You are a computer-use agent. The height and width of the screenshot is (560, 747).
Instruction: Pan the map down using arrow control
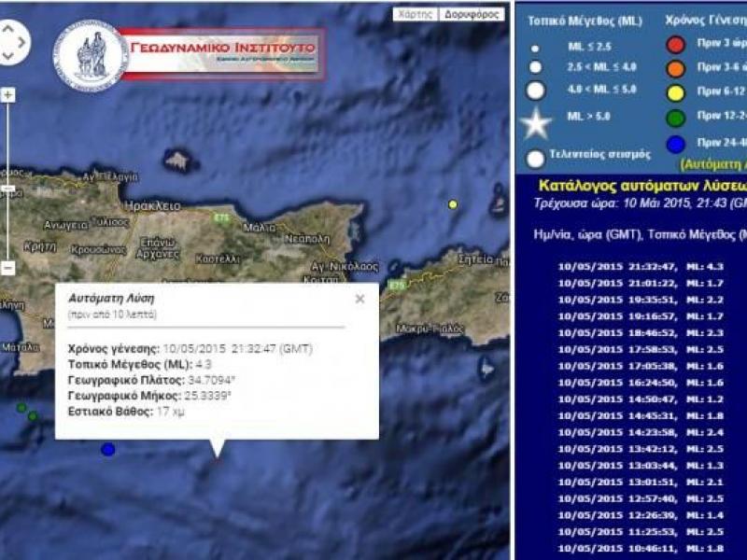coord(7,56)
